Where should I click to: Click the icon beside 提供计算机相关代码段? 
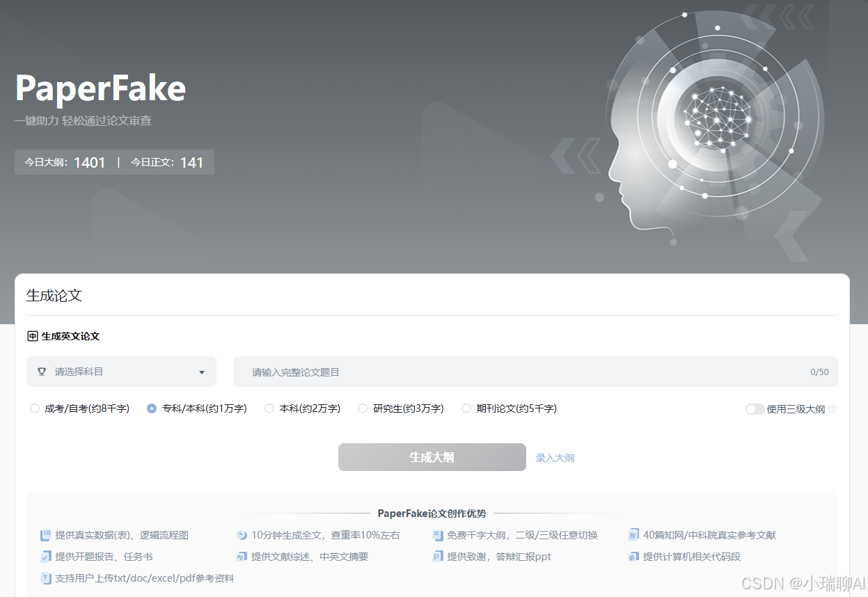pos(633,557)
